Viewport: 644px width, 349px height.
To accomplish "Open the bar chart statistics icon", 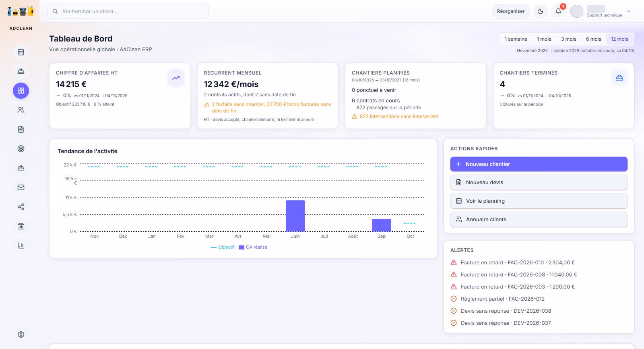I will point(21,245).
